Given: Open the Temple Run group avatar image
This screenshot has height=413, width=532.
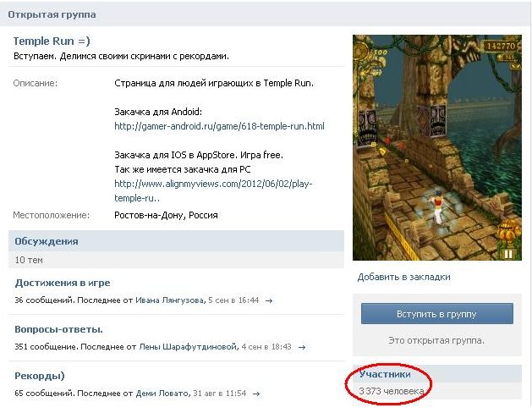Looking at the screenshot, I should click(437, 147).
